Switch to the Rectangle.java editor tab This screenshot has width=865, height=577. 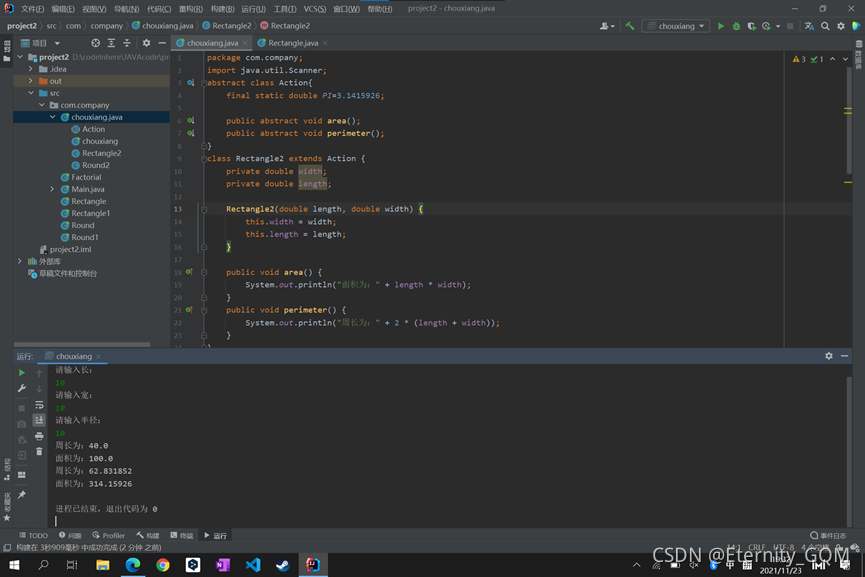point(292,43)
